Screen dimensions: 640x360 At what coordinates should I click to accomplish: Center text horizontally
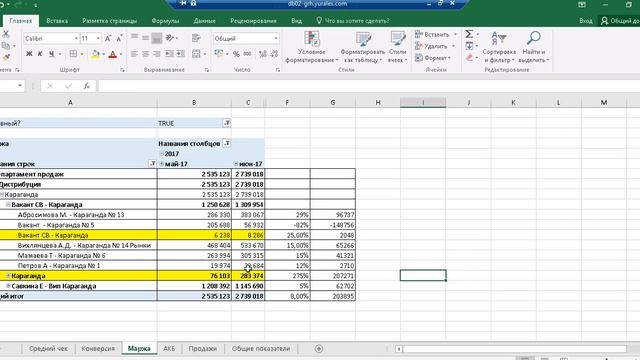(x=145, y=54)
